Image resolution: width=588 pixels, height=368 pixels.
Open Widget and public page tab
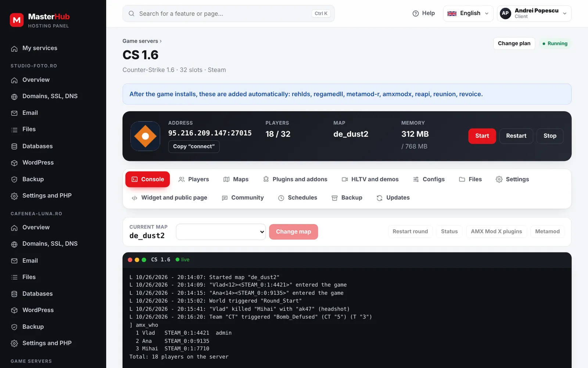[x=169, y=198]
